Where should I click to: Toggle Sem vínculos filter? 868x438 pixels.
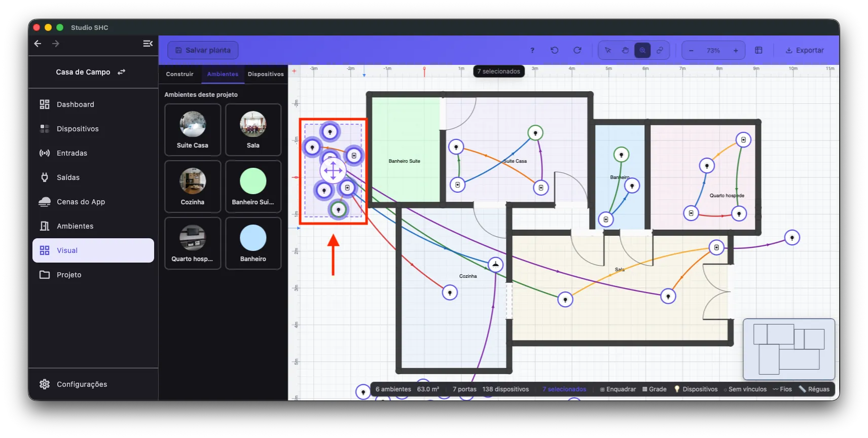tap(745, 389)
